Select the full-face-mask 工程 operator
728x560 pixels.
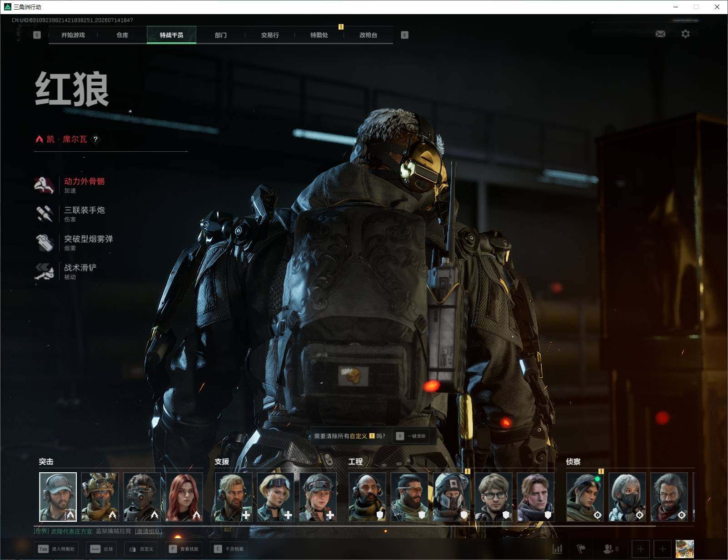452,497
